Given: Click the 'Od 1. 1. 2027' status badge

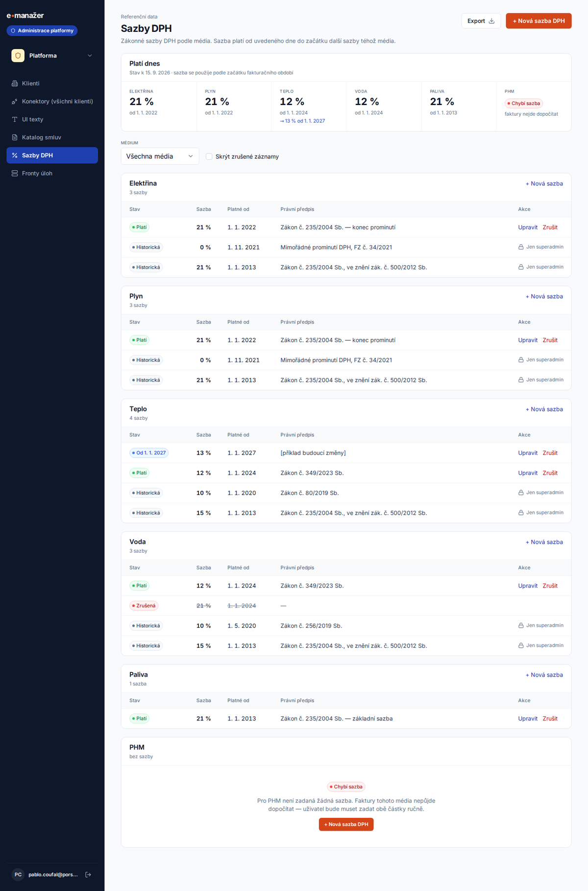Looking at the screenshot, I should click(x=149, y=453).
